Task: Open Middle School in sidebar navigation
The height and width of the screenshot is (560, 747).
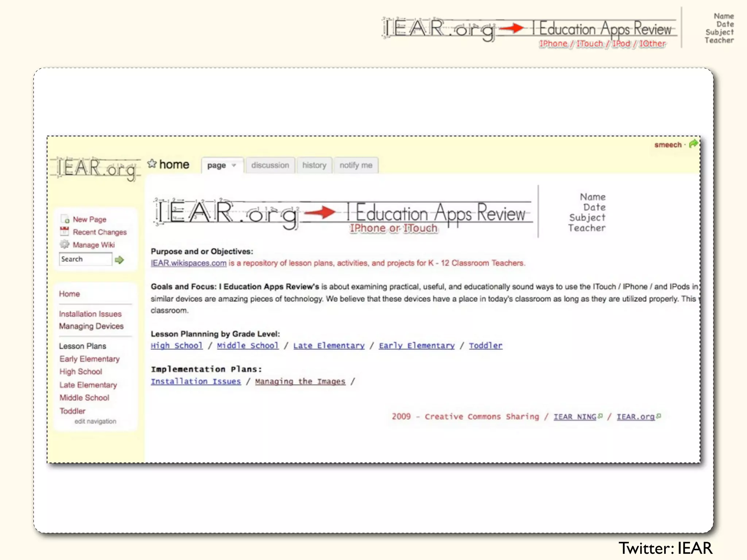Action: [x=84, y=397]
